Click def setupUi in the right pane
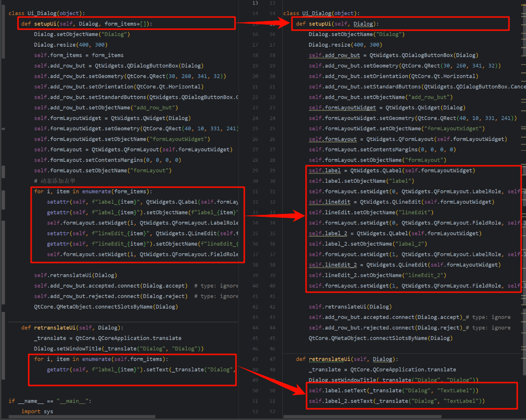 (x=321, y=23)
